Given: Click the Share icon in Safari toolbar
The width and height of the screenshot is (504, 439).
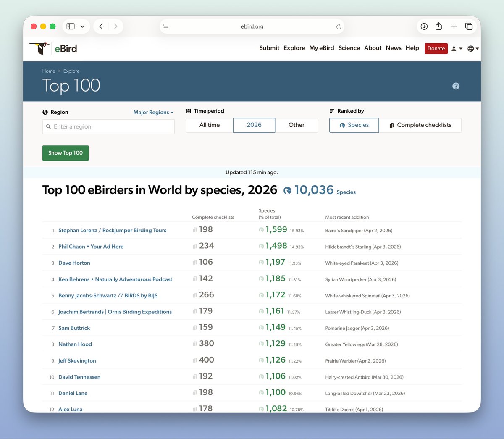Looking at the screenshot, I should click(x=438, y=26).
